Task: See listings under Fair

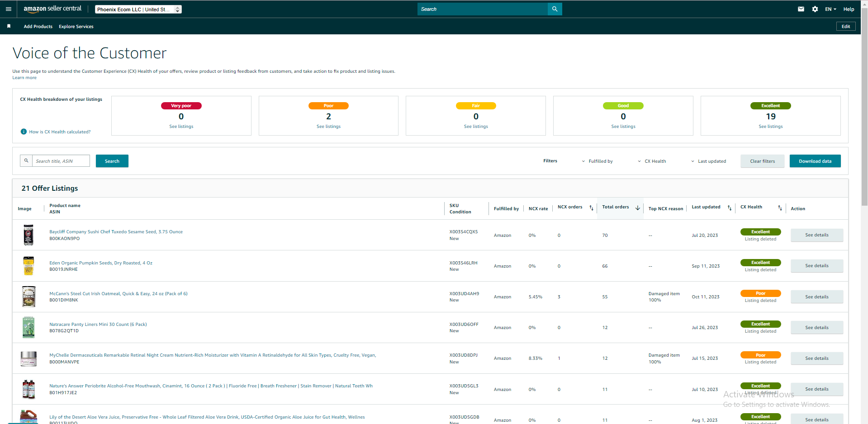Action: [476, 127]
